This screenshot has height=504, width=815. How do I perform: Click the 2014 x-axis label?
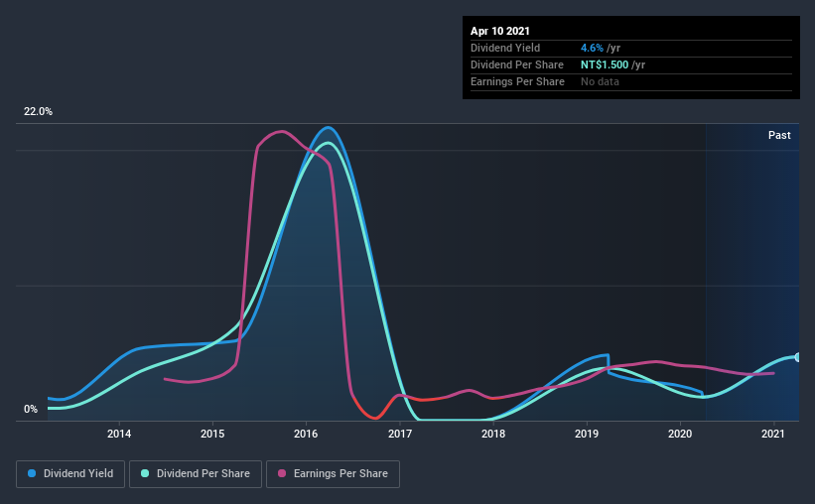pos(119,434)
